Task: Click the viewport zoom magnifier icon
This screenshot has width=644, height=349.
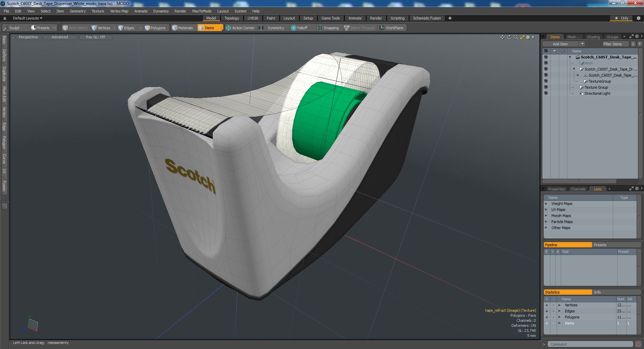Action: pyautogui.click(x=516, y=37)
